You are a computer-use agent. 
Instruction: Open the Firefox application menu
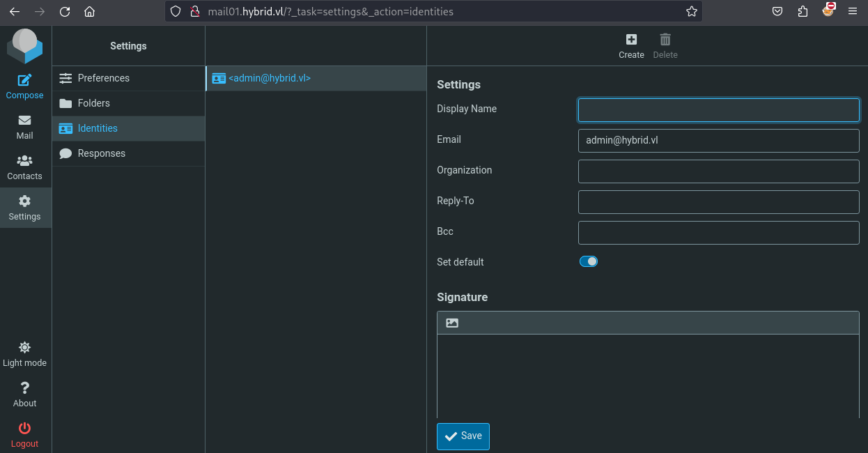(x=853, y=12)
